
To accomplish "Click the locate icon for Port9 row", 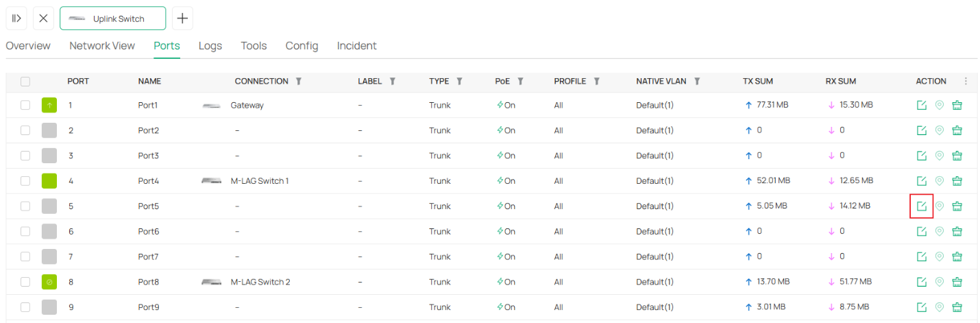I will (x=940, y=307).
